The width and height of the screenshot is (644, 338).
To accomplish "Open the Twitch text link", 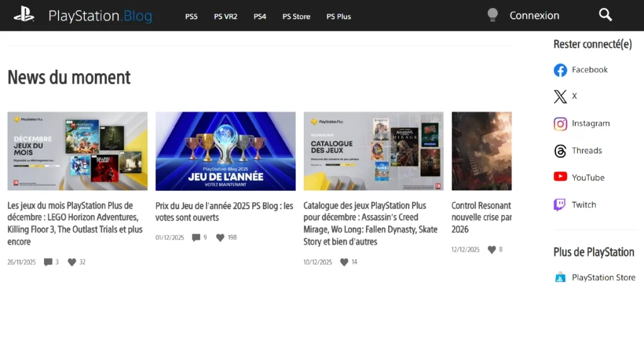I will click(584, 205).
